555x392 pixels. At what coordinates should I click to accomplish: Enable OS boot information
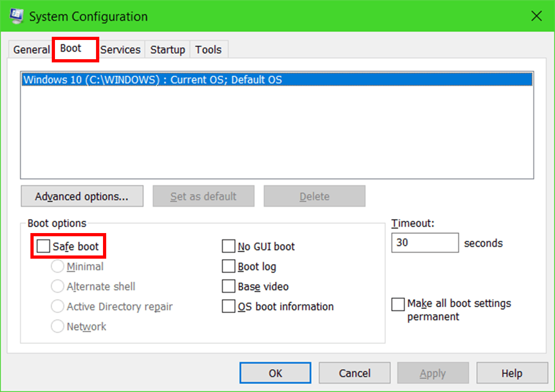[x=228, y=306]
